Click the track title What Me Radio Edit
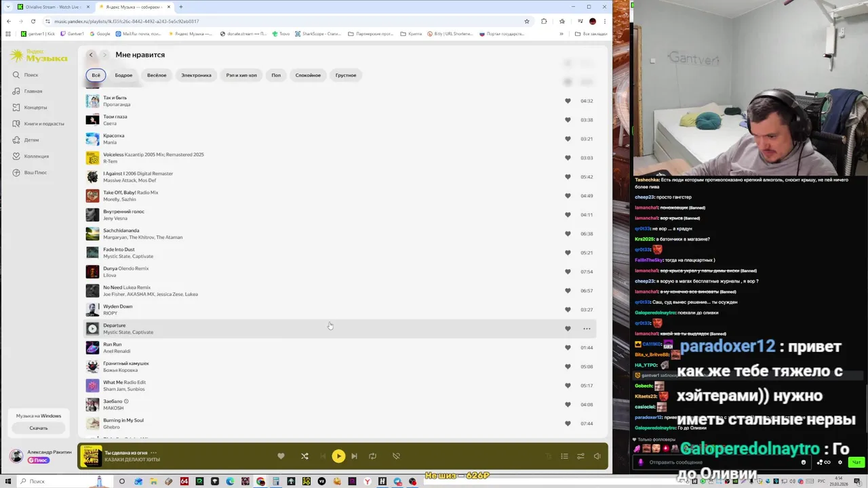The width and height of the screenshot is (868, 488). (124, 382)
